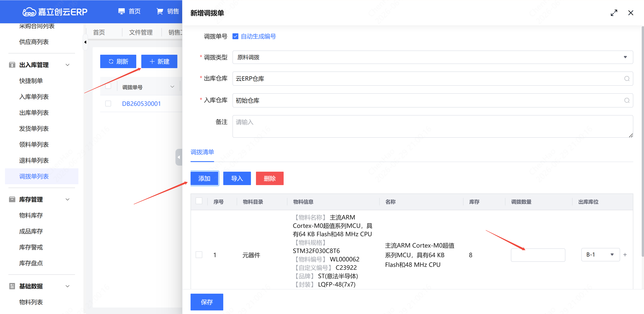Open 出库单列表 in the sidebar

pyautogui.click(x=34, y=113)
